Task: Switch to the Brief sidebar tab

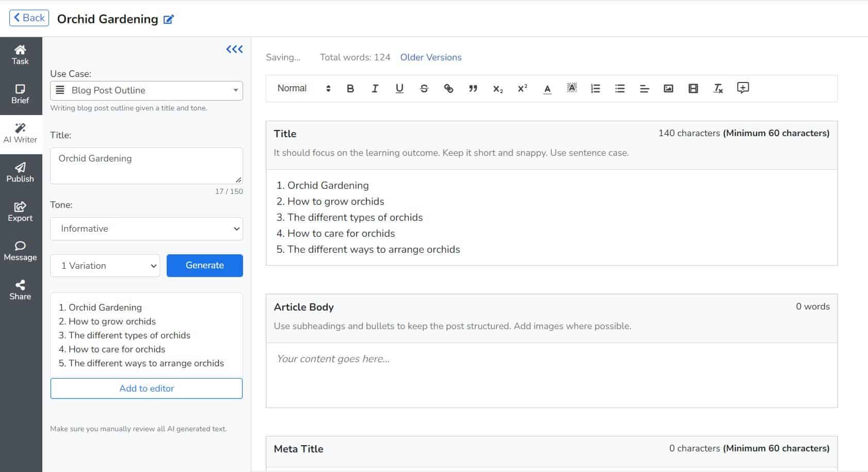Action: [21, 94]
